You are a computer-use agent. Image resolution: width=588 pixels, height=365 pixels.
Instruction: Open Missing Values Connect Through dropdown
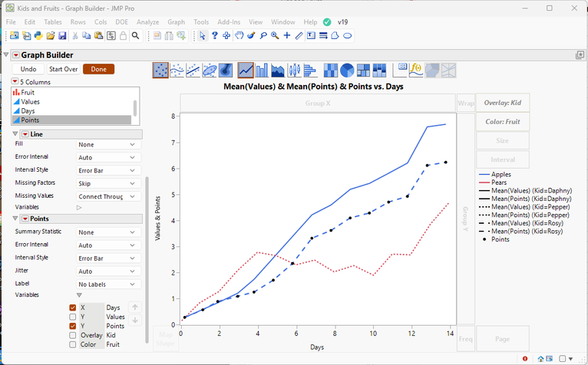pyautogui.click(x=108, y=197)
